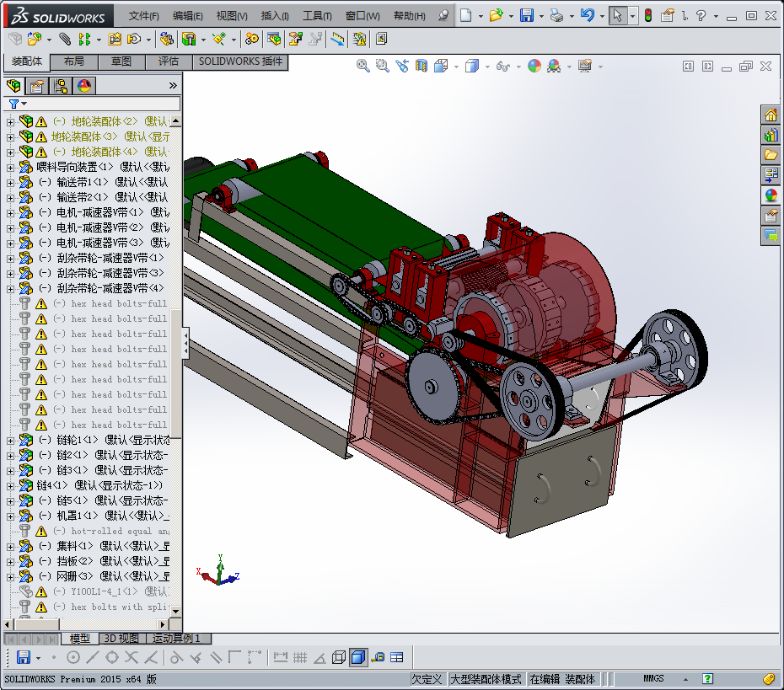Click the Mate paperclip icon
Image resolution: width=784 pixels, height=690 pixels.
click(x=65, y=39)
